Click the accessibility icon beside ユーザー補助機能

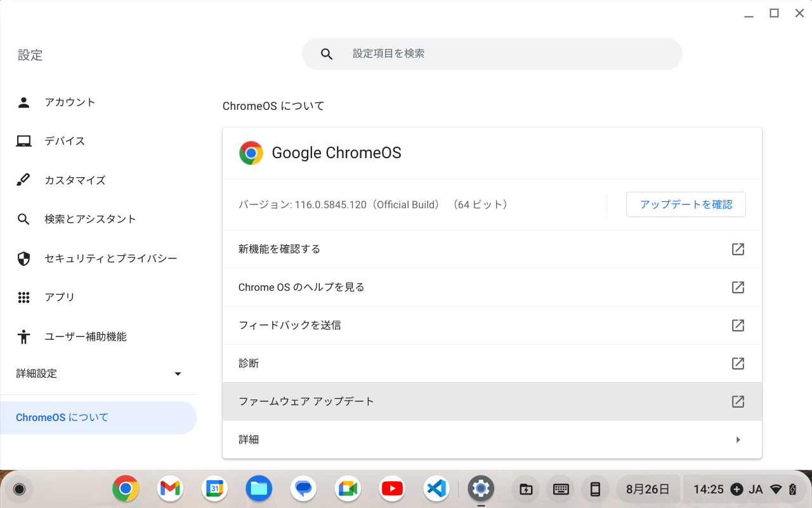click(23, 337)
